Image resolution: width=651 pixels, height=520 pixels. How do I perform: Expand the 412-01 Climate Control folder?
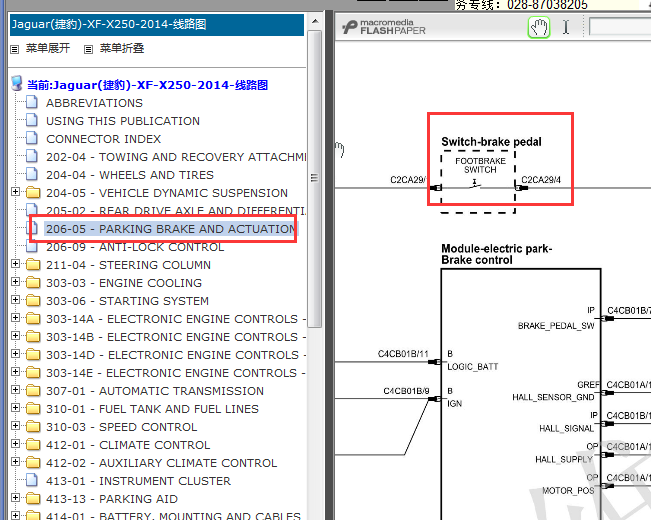(x=15, y=444)
